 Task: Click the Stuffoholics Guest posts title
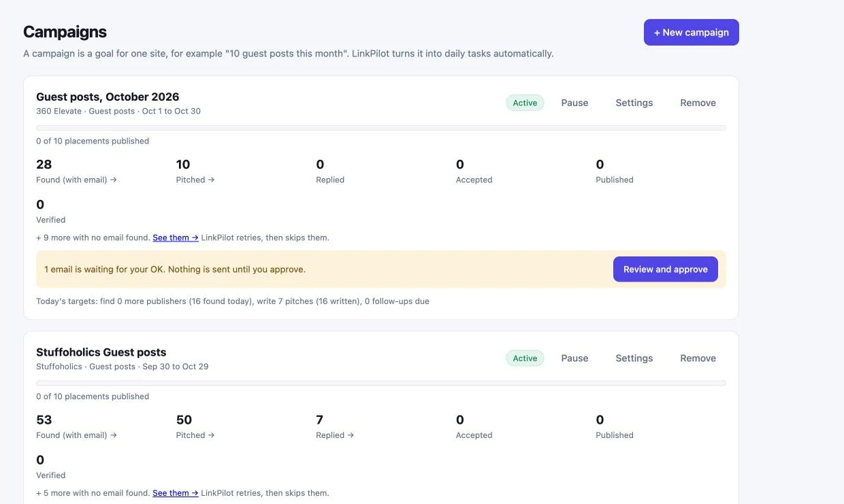pos(101,352)
